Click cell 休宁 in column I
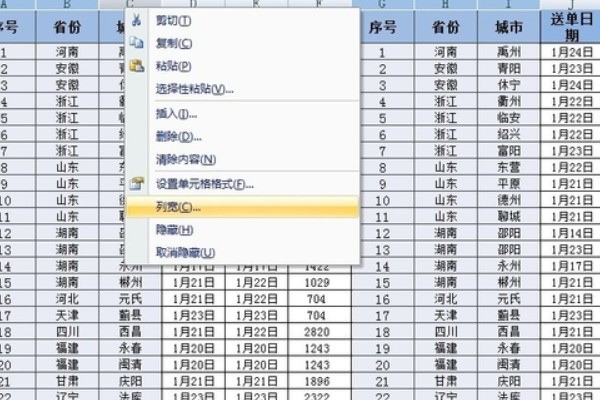 pos(509,85)
